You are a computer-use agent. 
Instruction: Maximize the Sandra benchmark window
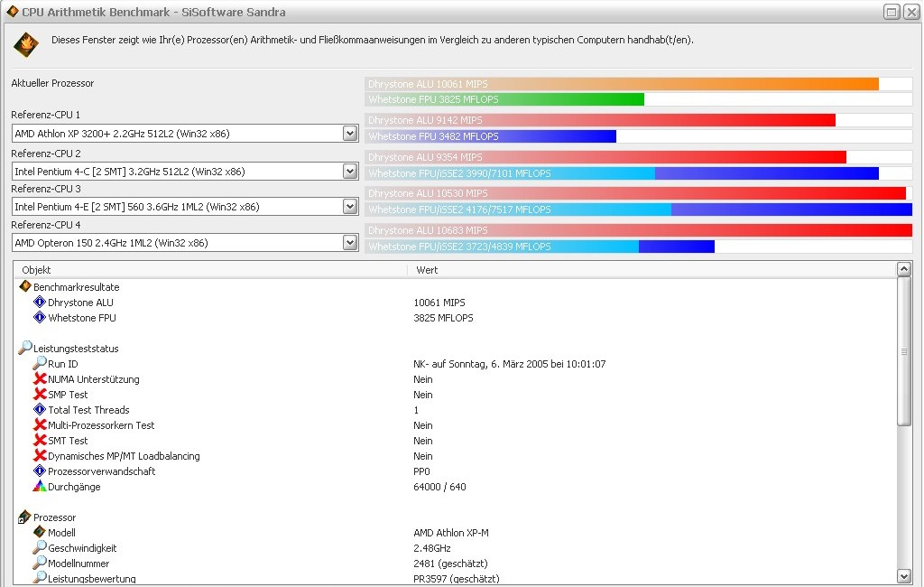(892, 11)
